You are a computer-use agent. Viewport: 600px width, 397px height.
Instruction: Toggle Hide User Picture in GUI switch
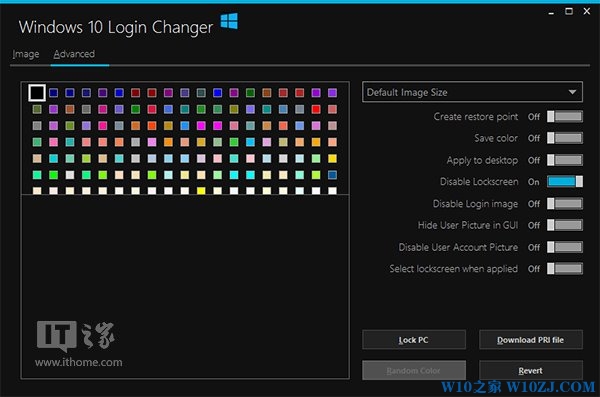(x=565, y=225)
